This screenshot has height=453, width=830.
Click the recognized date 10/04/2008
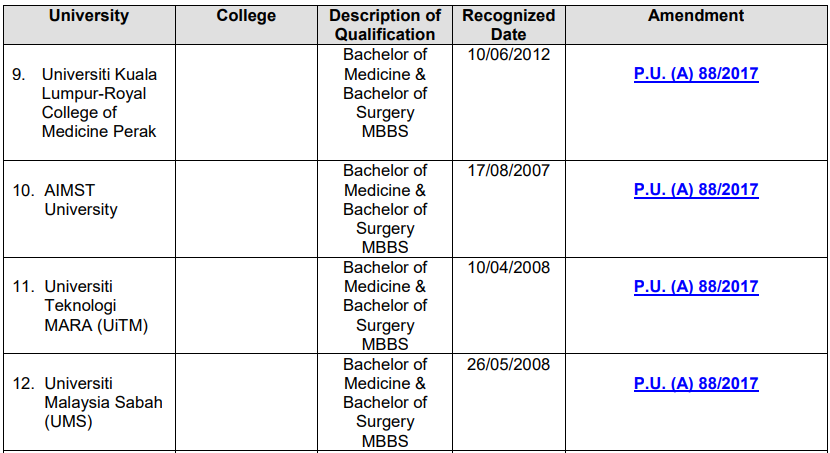click(x=508, y=268)
